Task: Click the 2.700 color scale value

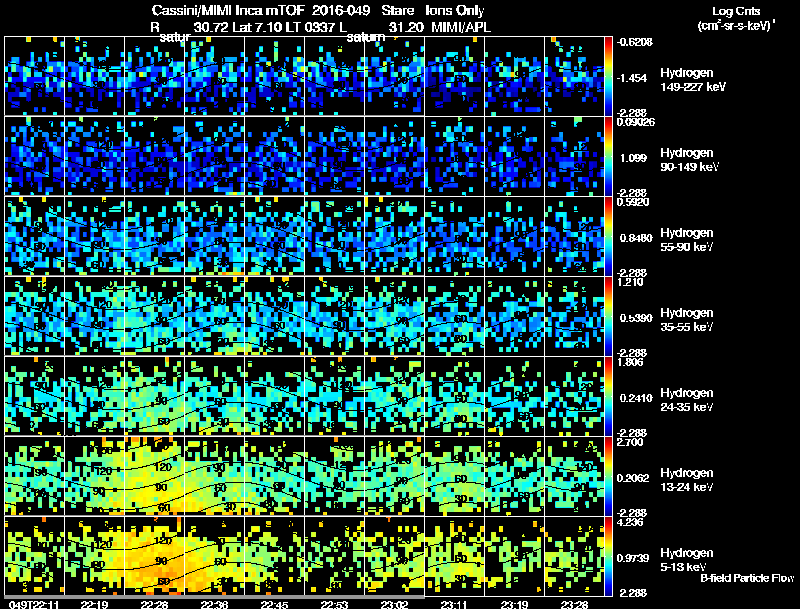Action: 631,443
